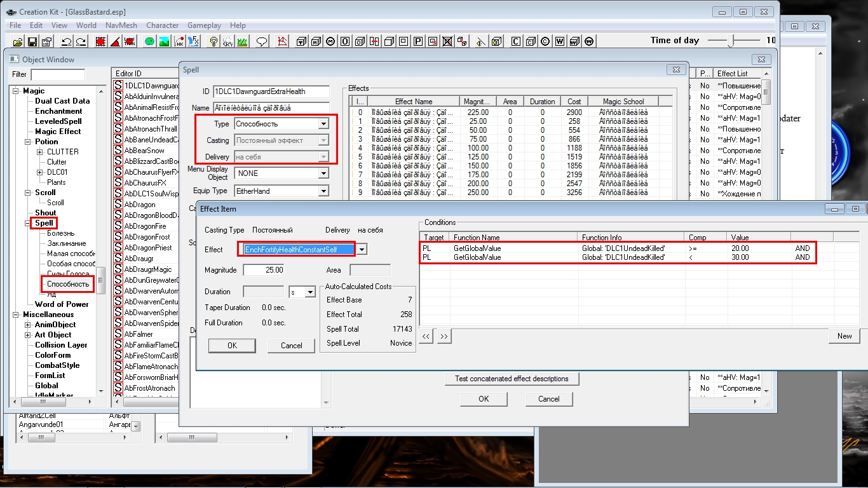Image resolution: width=868 pixels, height=488 pixels.
Task: Toggle the Sky toolbar icon
Action: pos(228,42)
